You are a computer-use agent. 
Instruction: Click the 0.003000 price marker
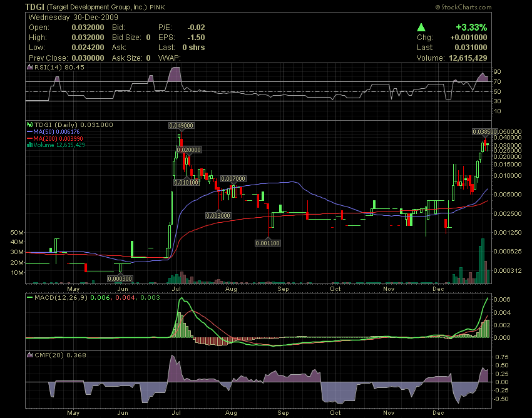pos(218,215)
